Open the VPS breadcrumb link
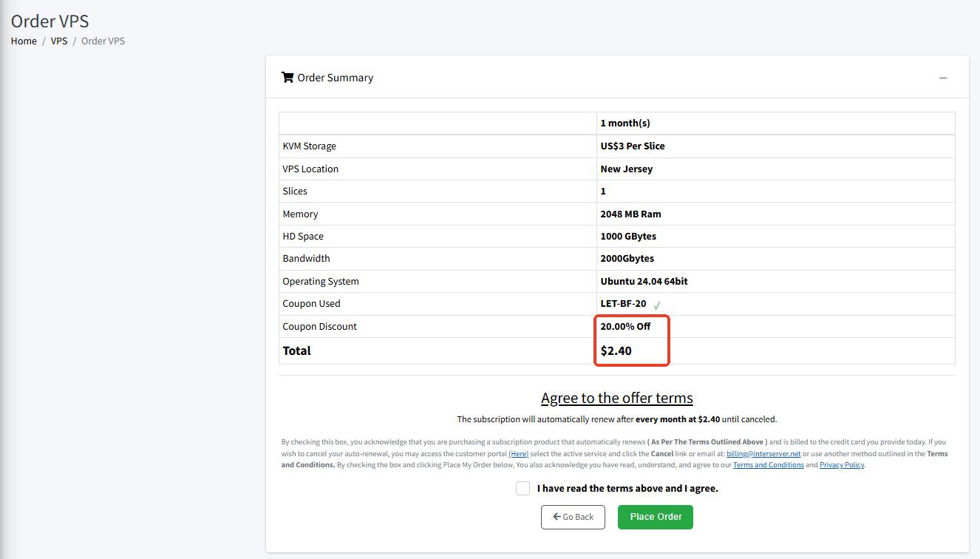The width and height of the screenshot is (980, 559). (x=59, y=41)
